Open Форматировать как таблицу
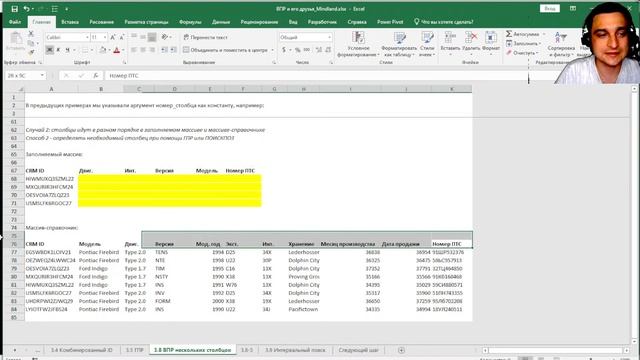Image resolution: width=640 pixels, height=360 pixels. click(399, 44)
